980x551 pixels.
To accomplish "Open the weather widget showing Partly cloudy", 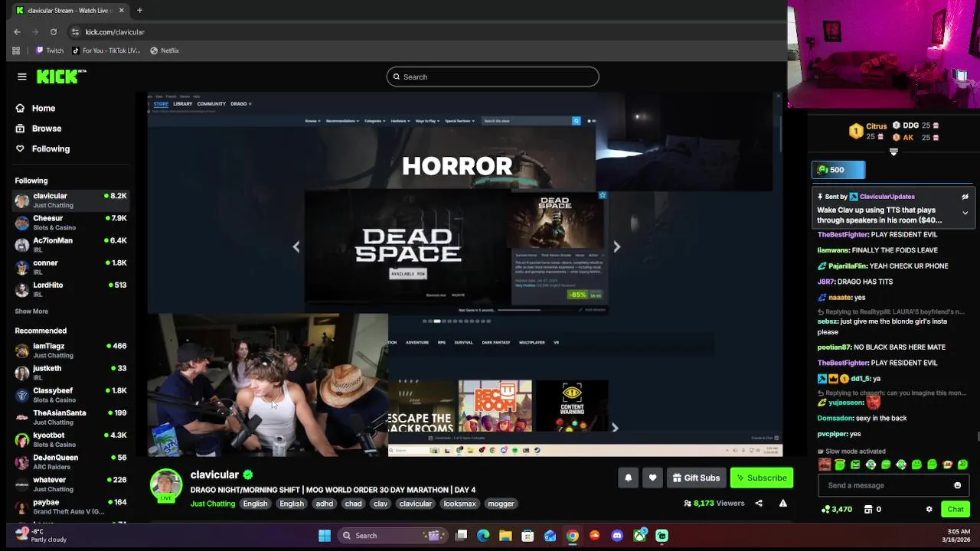I will 42,536.
